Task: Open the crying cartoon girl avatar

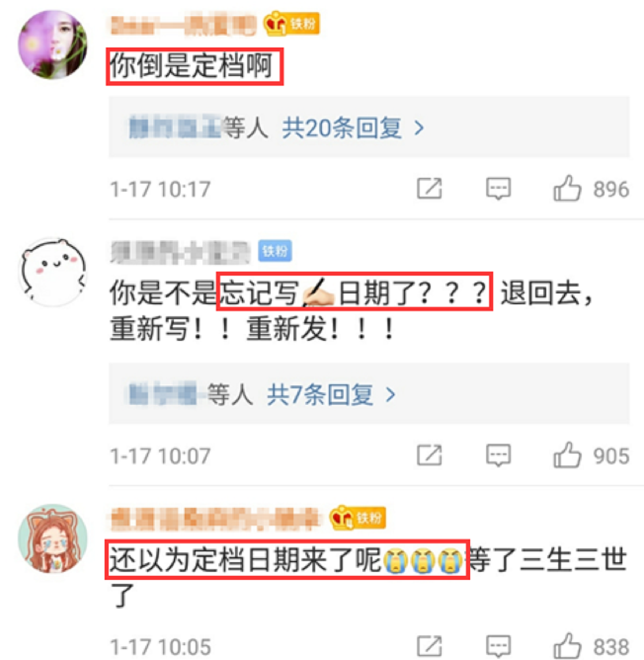Action: coord(53,538)
